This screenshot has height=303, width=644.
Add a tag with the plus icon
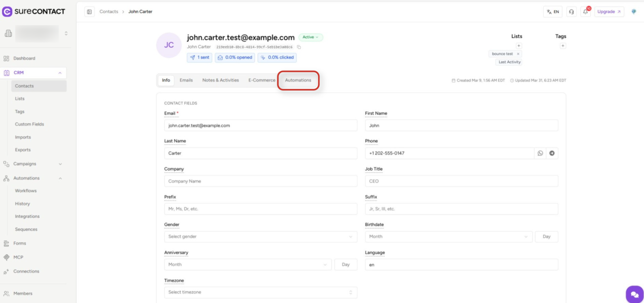coord(563,46)
